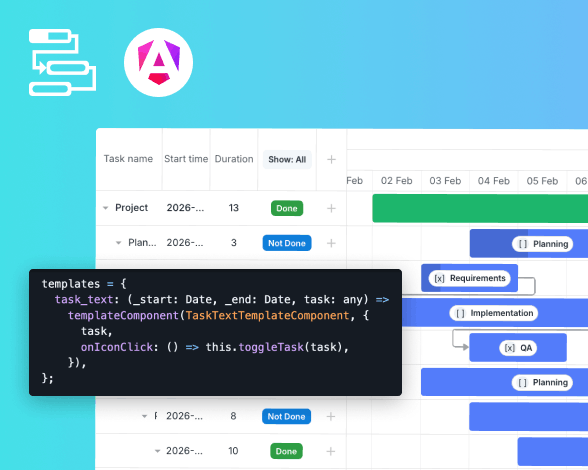Click the 05 Feb date header
Image resolution: width=588 pixels, height=470 pixels.
[x=542, y=181]
